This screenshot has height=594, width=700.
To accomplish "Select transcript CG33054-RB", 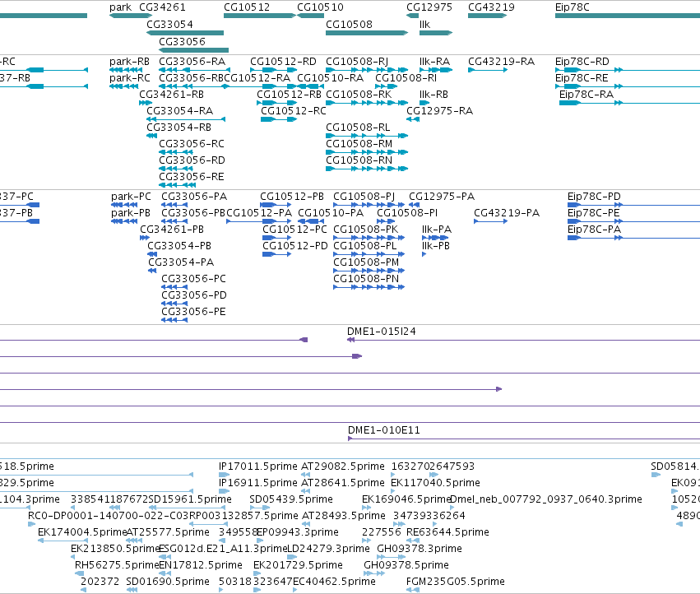I will coord(179,128).
